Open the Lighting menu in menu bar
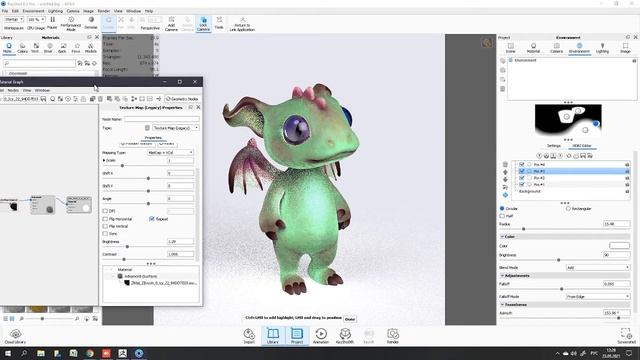The image size is (640, 360). coord(56,11)
